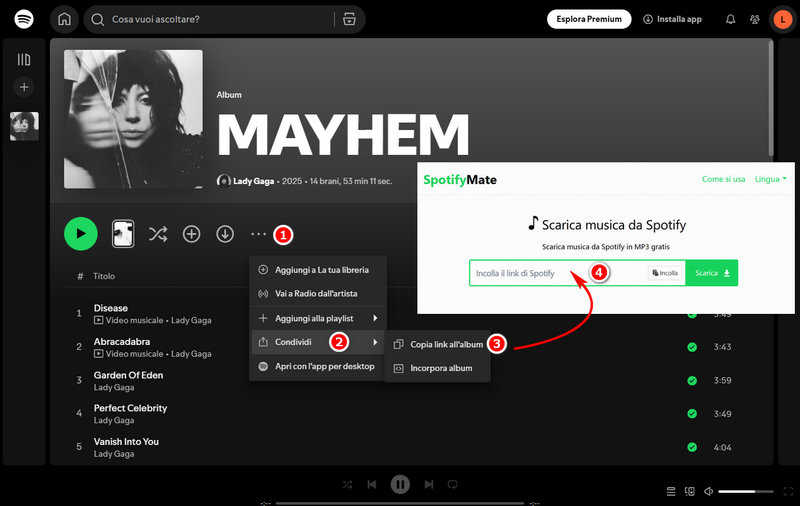
Task: Toggle saved checkmark for Garden Of Eden
Action: tap(692, 381)
